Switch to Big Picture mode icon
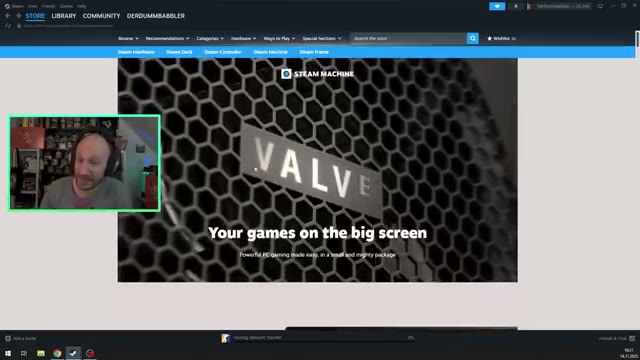 [x=600, y=6]
